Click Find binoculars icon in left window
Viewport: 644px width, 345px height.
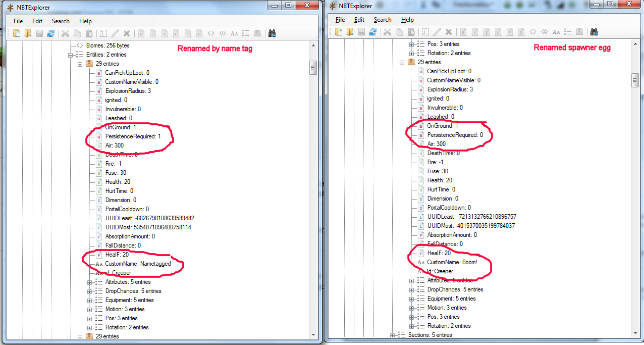point(272,33)
